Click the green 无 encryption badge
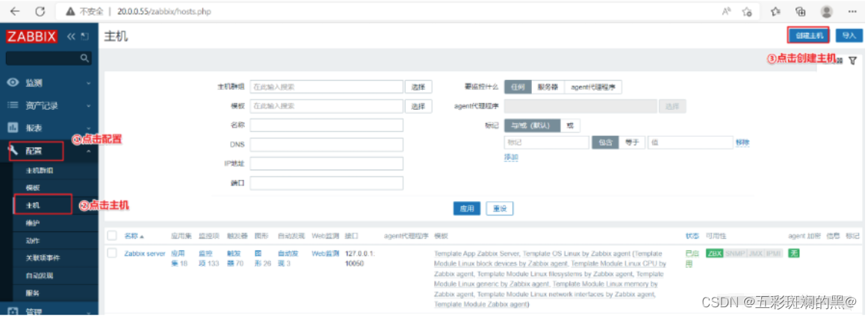The width and height of the screenshot is (868, 317). [794, 253]
